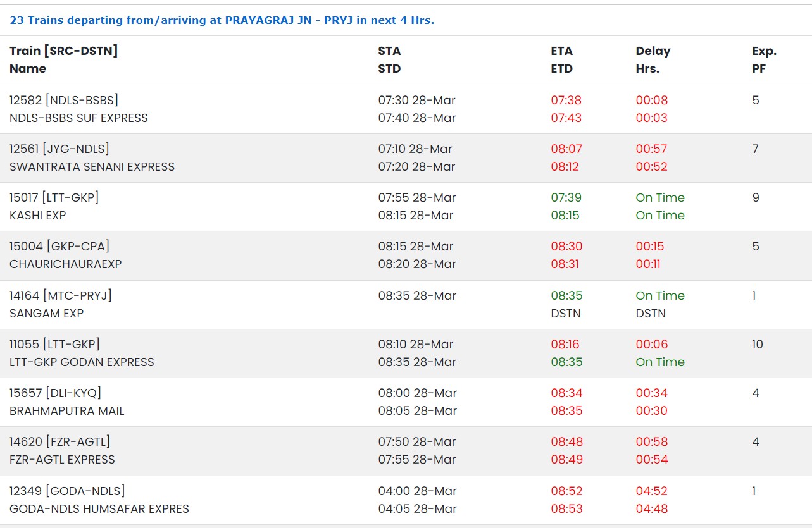Image resolution: width=812 pixels, height=528 pixels.
Task: Select train 15004 [GKP-CPA]
Action: 59,246
